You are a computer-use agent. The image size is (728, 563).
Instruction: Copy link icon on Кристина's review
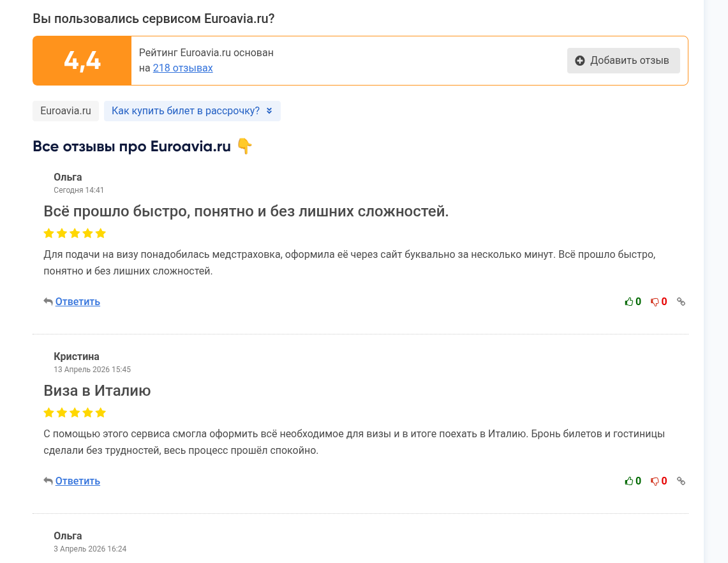click(681, 481)
